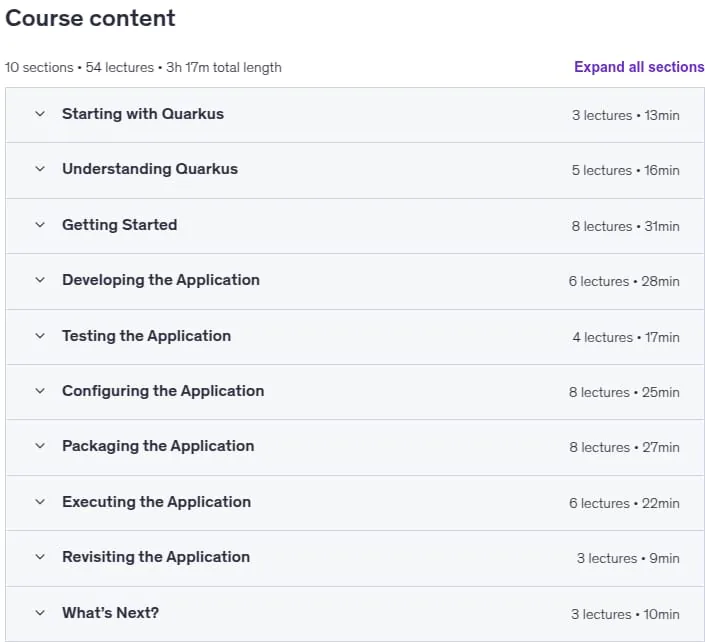The height and width of the screenshot is (642, 705).
Task: Click the Testing the Application title
Action: [147, 336]
